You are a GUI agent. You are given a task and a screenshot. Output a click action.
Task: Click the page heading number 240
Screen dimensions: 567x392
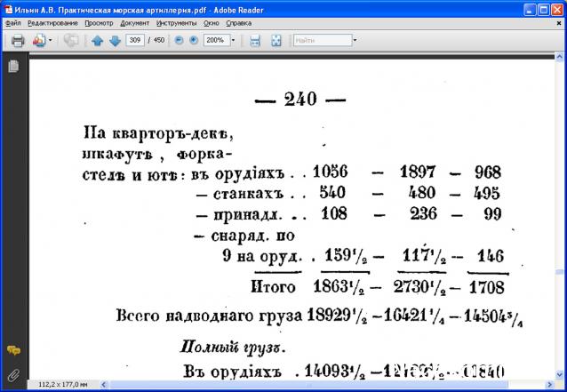tap(300, 99)
